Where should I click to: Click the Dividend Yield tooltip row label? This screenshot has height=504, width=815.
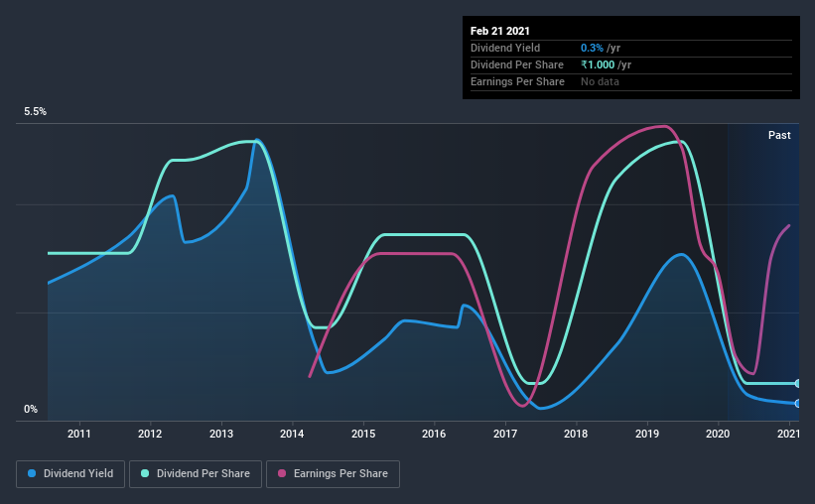pyautogui.click(x=505, y=48)
